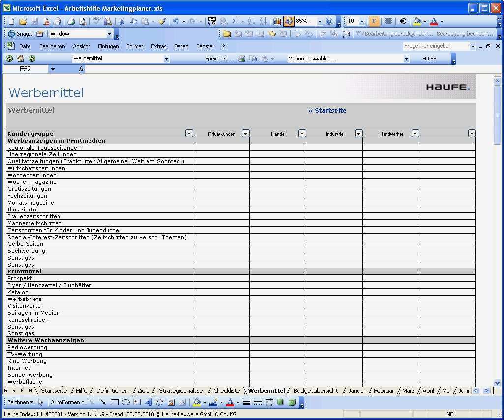Open the Chart Wizard icon
Image resolution: width=504 pixels, height=420 pixels.
277,21
